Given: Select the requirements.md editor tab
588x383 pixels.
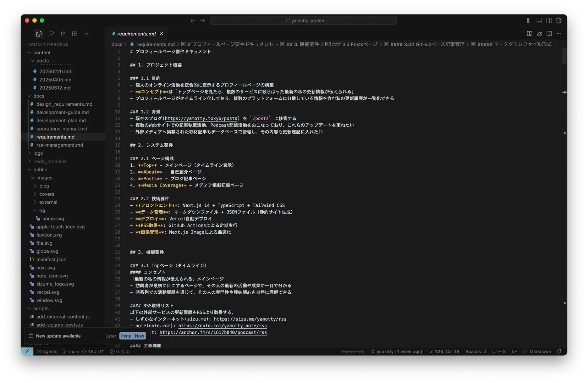Looking at the screenshot, I should [x=136, y=34].
